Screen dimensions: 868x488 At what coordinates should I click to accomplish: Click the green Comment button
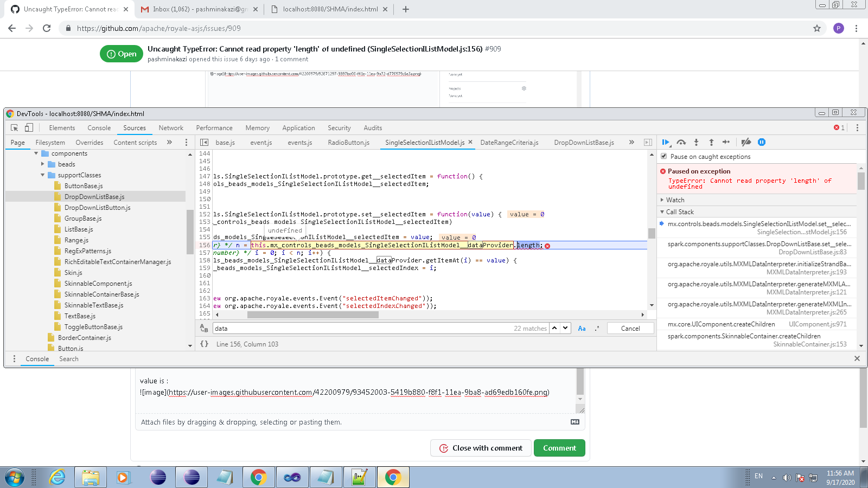click(559, 448)
